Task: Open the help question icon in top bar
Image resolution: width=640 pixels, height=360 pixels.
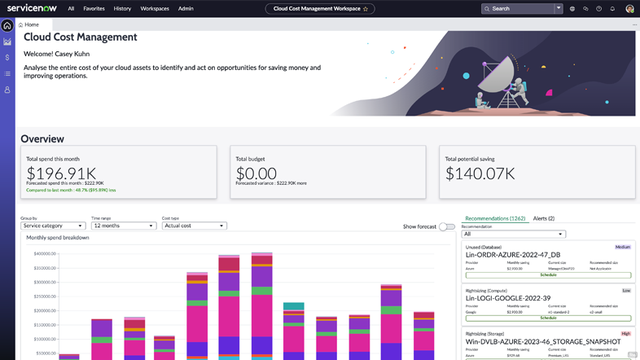Action: 599,9
